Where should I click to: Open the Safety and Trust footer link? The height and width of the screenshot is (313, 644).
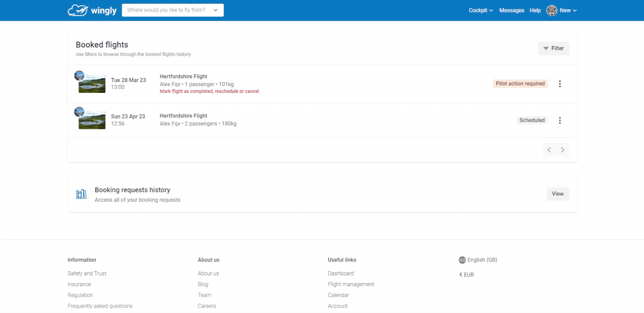(x=87, y=273)
